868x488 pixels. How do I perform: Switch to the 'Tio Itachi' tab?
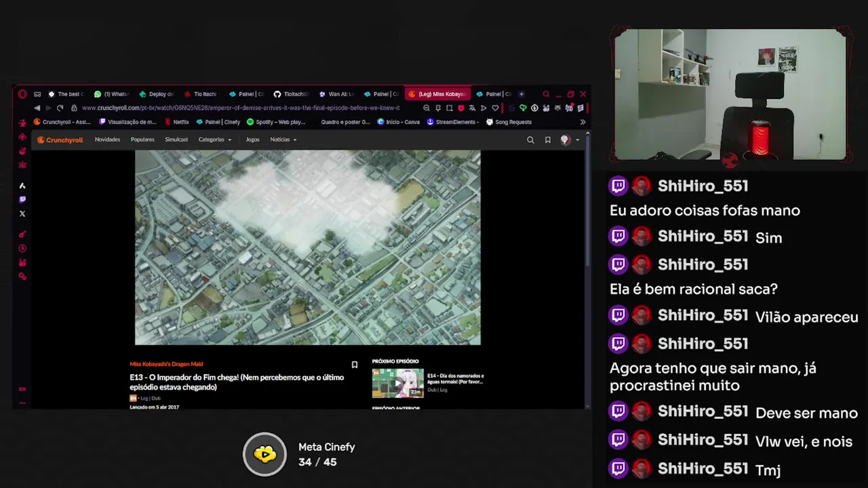pos(201,94)
